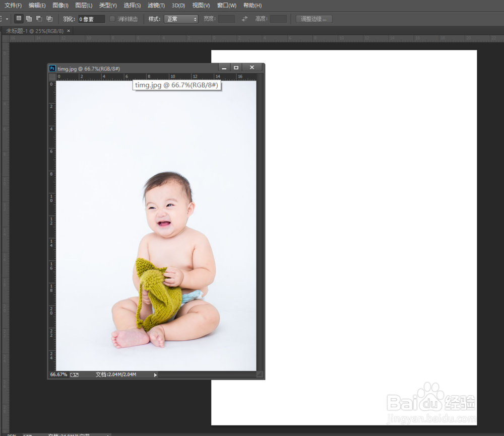Select the Add to Selection icon
This screenshot has height=436, width=504.
29,19
